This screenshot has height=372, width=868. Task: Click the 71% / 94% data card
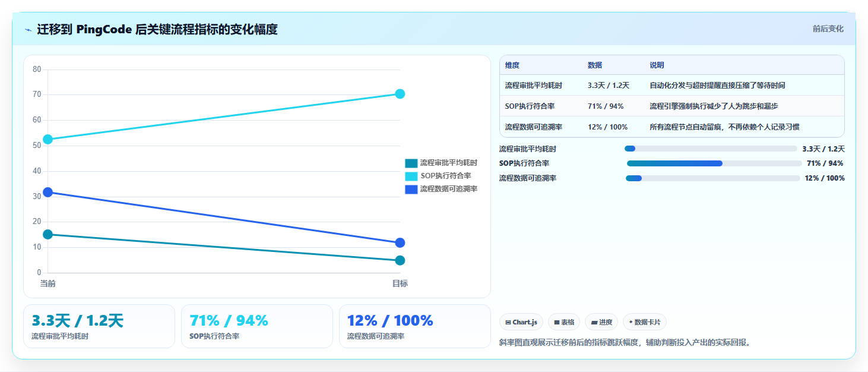[x=257, y=326]
